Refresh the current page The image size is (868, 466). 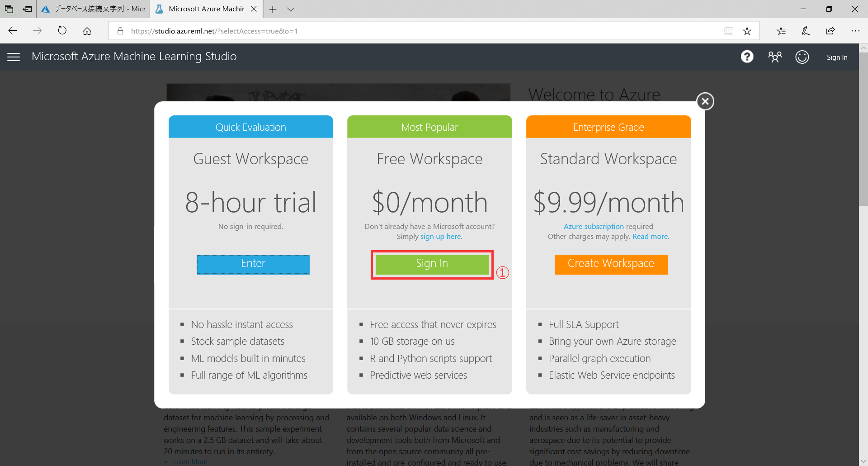[62, 31]
